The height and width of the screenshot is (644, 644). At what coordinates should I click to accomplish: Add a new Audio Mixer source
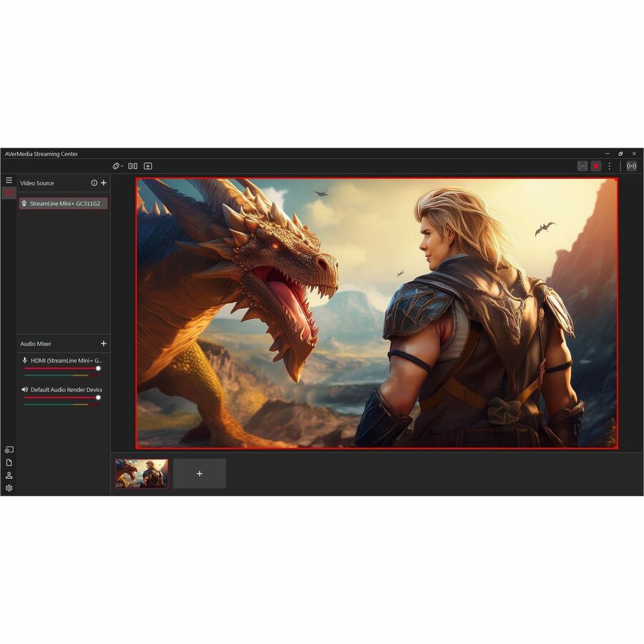[x=104, y=344]
